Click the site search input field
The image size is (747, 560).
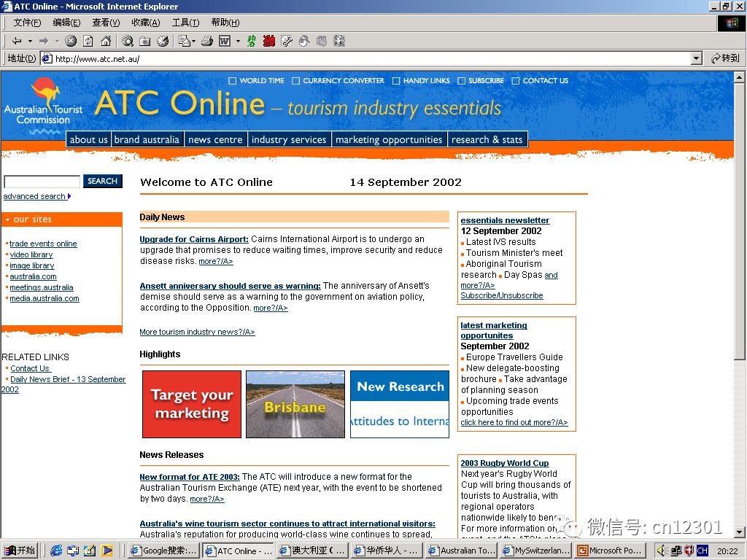tap(42, 182)
